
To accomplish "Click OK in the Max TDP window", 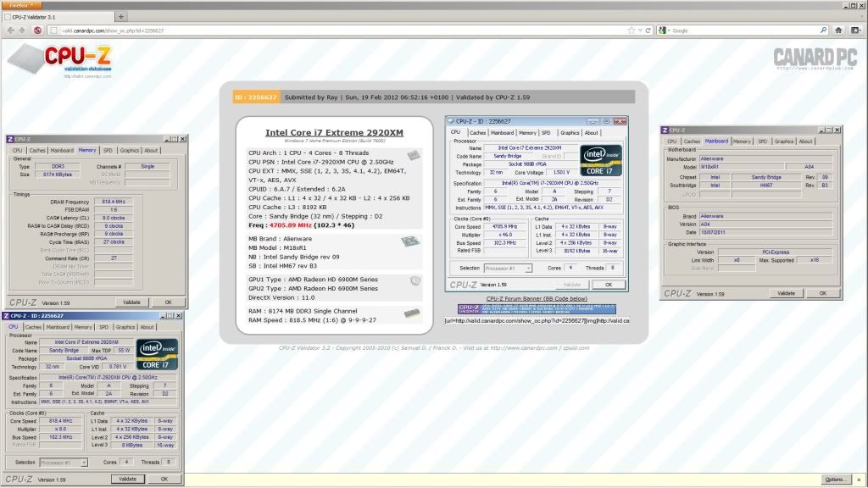I will pyautogui.click(x=164, y=480).
